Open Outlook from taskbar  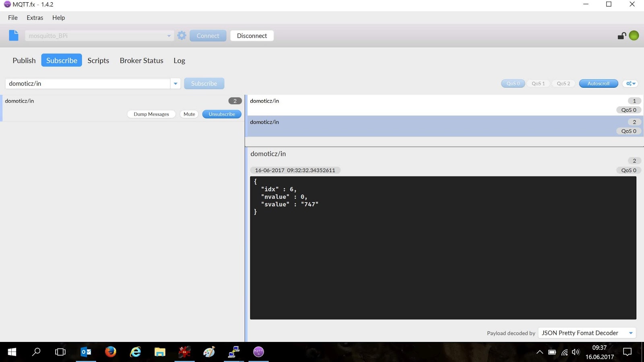point(86,352)
